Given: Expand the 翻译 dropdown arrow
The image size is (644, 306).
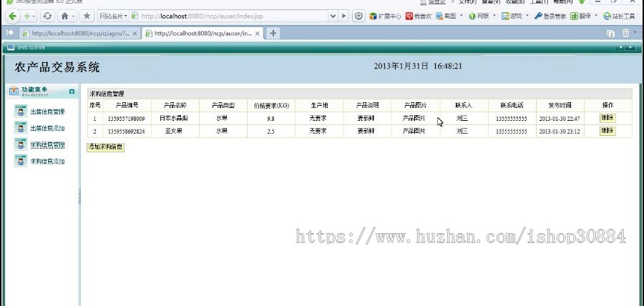Looking at the screenshot, I should (x=596, y=16).
